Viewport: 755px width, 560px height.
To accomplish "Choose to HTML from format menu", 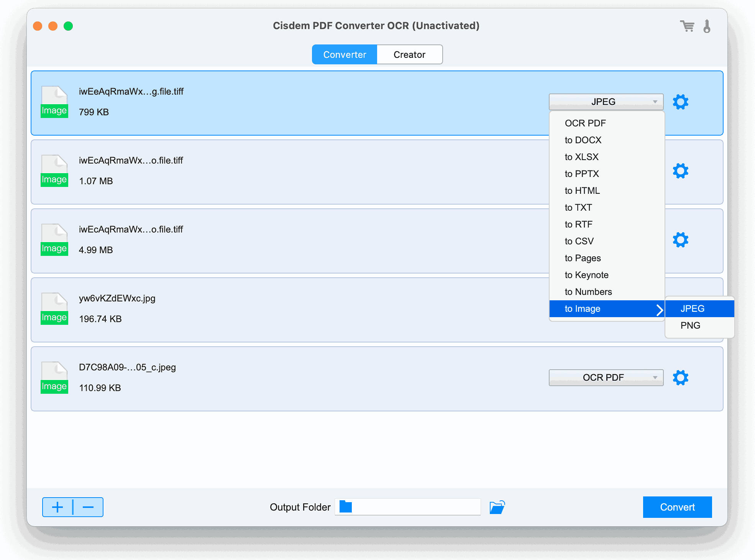I will click(x=607, y=191).
